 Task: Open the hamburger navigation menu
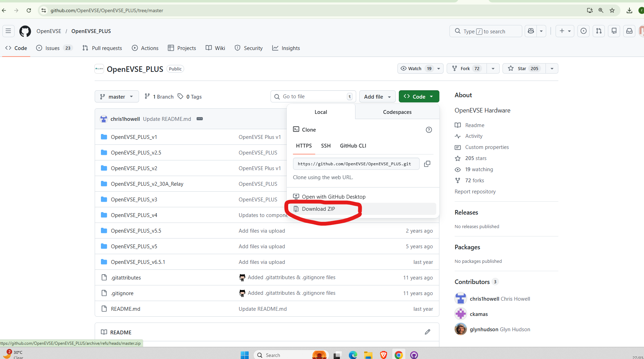[x=8, y=31]
